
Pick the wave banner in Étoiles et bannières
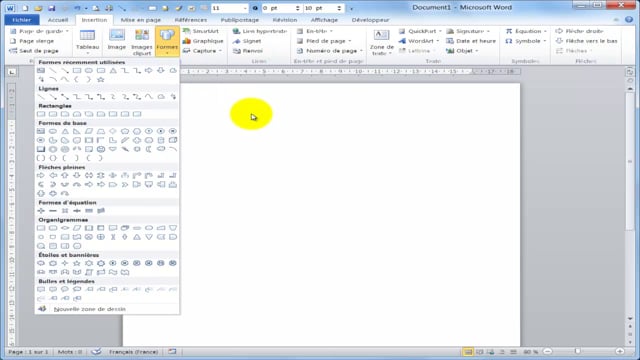[x=113, y=272]
